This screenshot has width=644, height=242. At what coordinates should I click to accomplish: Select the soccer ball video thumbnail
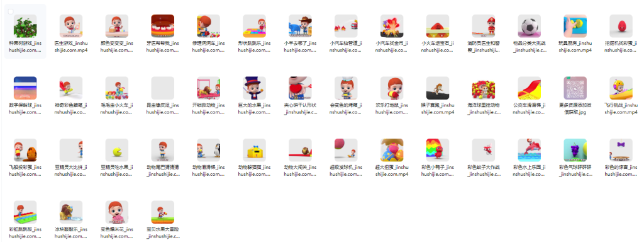530,26
